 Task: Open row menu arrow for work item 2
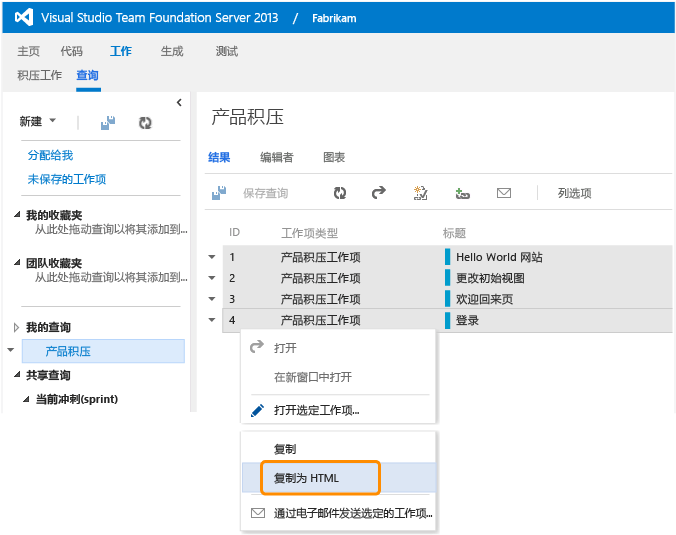pos(212,278)
